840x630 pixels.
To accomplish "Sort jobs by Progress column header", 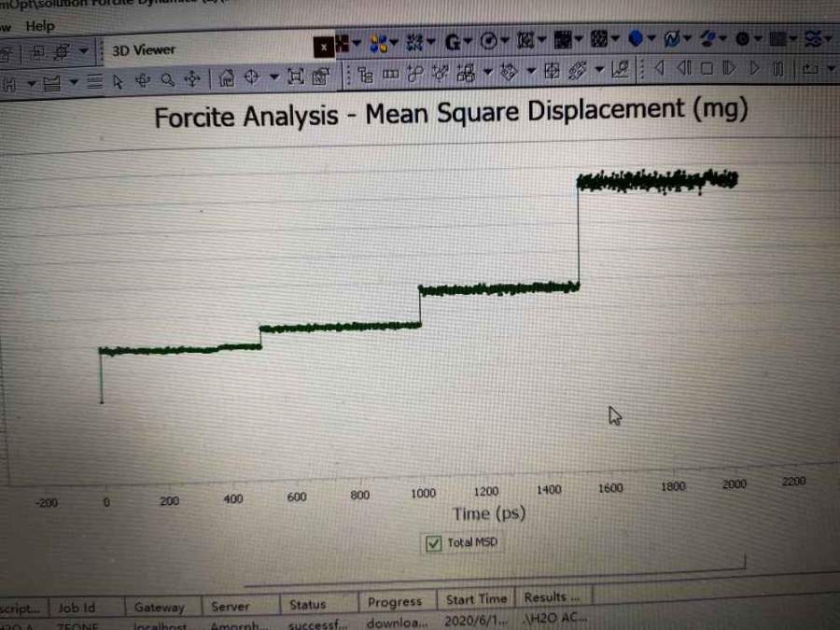I will point(394,602).
